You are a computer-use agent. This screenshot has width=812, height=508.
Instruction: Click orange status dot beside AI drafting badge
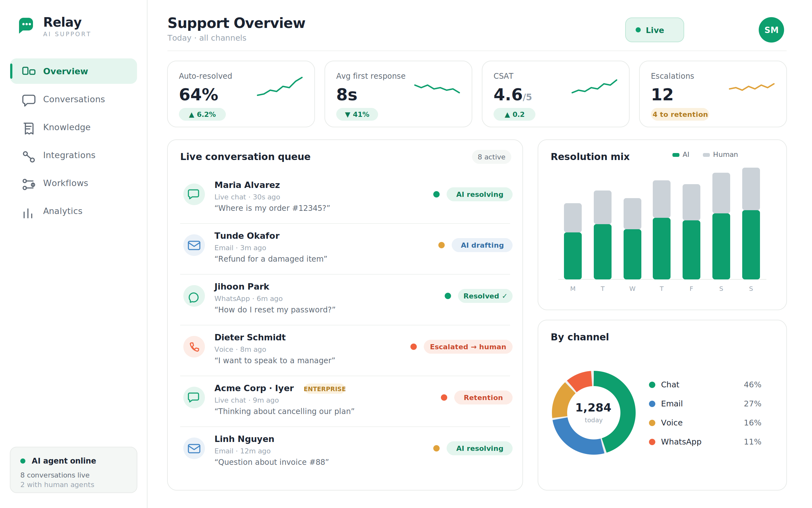[441, 245]
